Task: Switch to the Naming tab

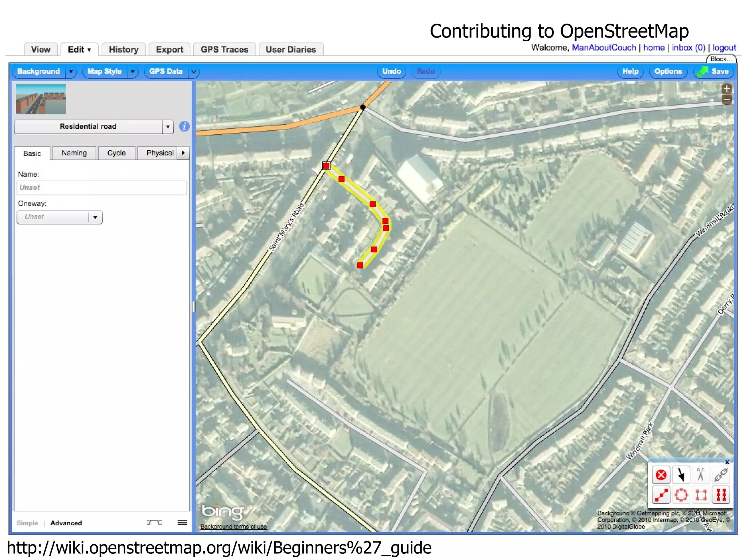Action: pos(74,153)
